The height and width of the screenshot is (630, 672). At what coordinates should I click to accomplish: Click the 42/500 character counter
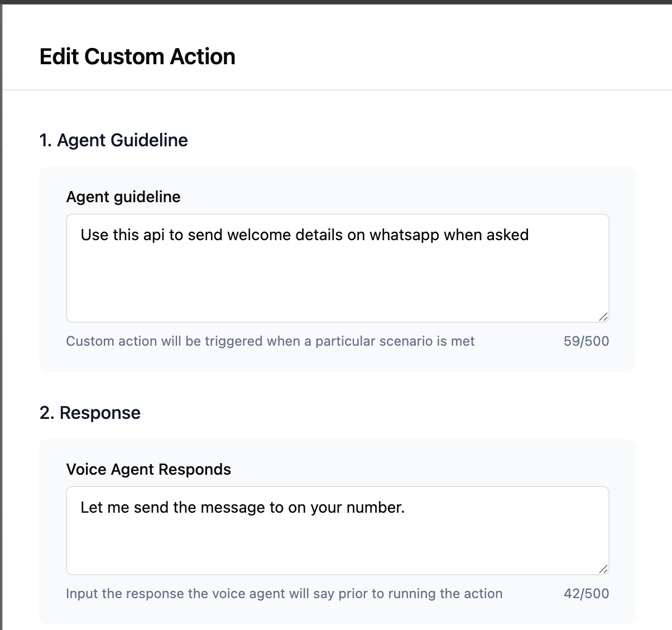pos(586,594)
